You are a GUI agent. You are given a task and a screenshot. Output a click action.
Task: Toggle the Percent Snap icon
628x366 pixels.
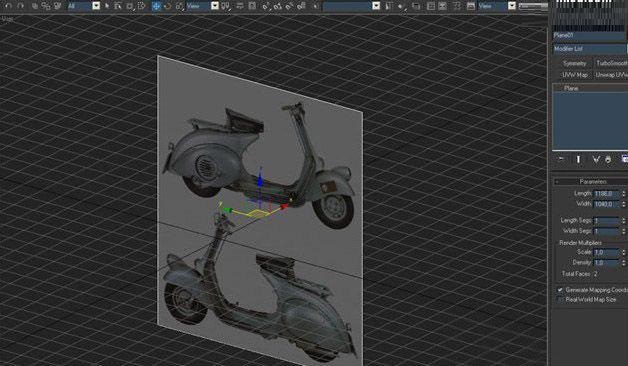tap(289, 6)
